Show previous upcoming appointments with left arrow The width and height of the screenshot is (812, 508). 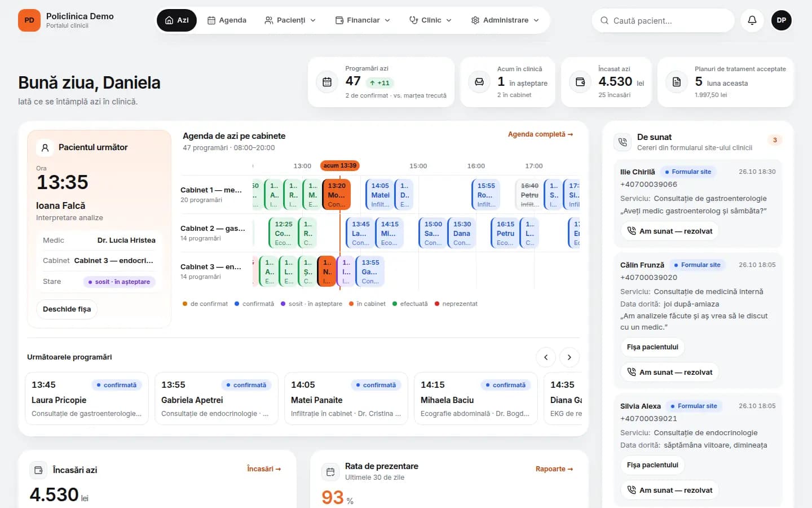[546, 357]
